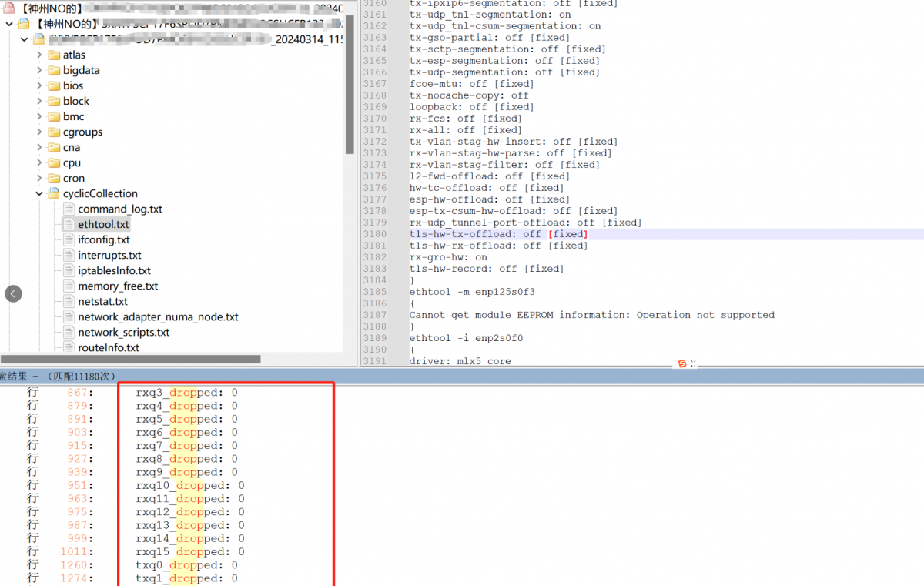
Task: Open ifconfig.txt in the tree
Action: 104,240
